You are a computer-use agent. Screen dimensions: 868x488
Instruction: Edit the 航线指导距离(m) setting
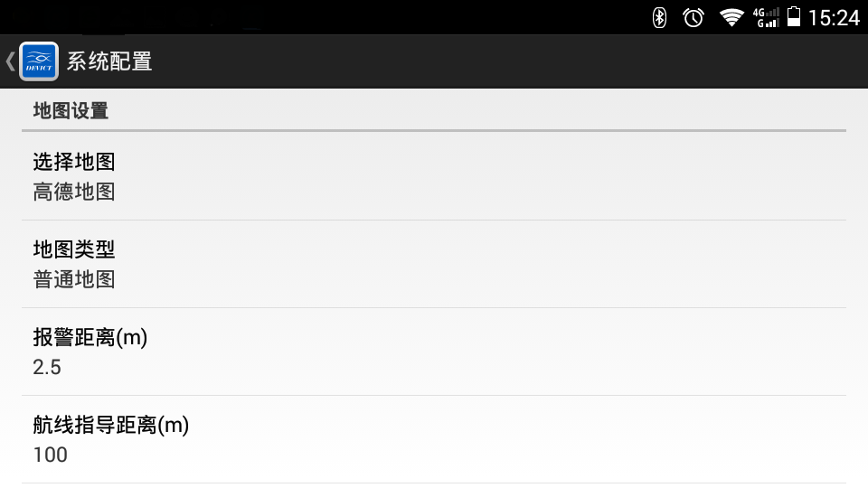[434, 439]
